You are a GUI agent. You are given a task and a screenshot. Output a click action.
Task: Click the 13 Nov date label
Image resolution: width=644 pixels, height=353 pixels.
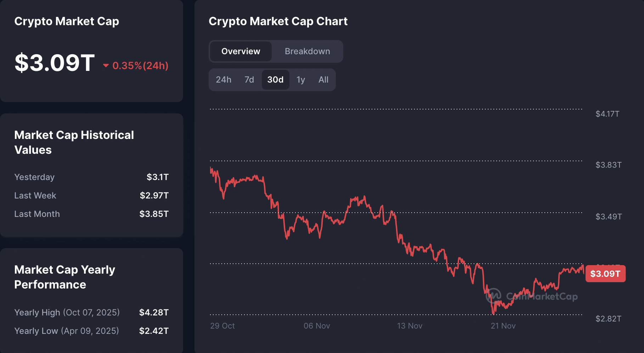(x=409, y=326)
